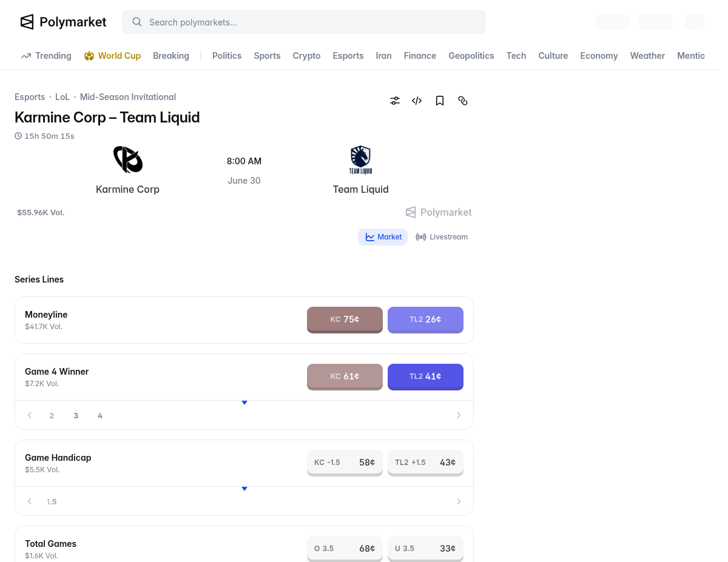Click next arrow in Game Handicap selector

459,501
